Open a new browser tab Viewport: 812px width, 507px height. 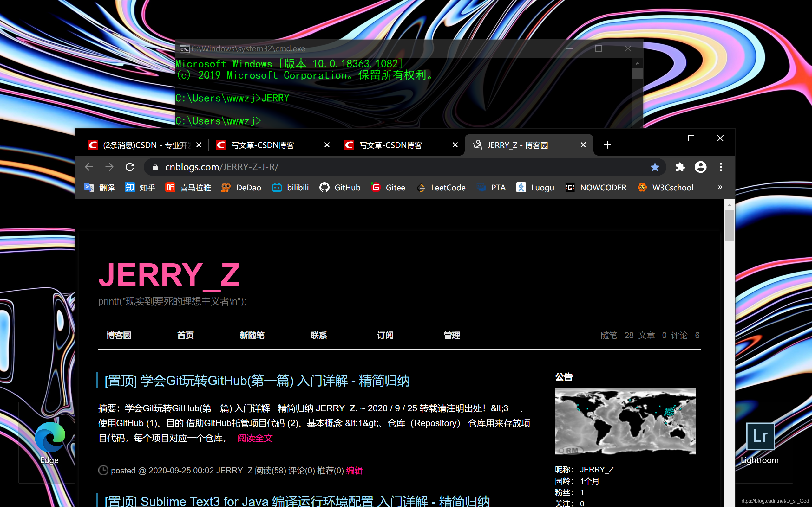pos(607,145)
